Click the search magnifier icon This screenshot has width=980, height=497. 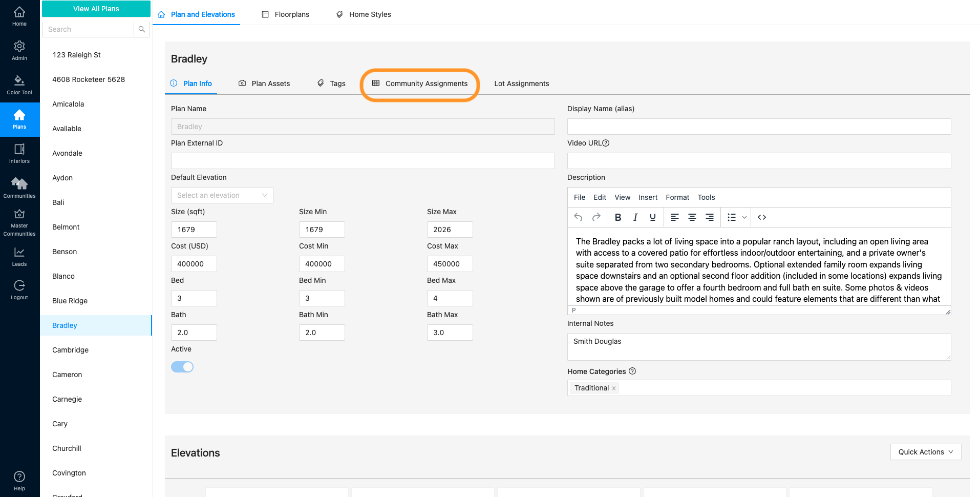click(x=142, y=29)
